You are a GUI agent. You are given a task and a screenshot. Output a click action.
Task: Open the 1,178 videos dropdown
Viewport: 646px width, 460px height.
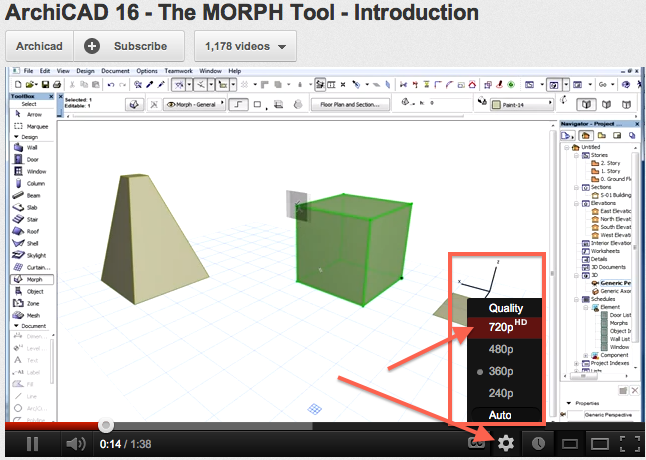(x=245, y=46)
